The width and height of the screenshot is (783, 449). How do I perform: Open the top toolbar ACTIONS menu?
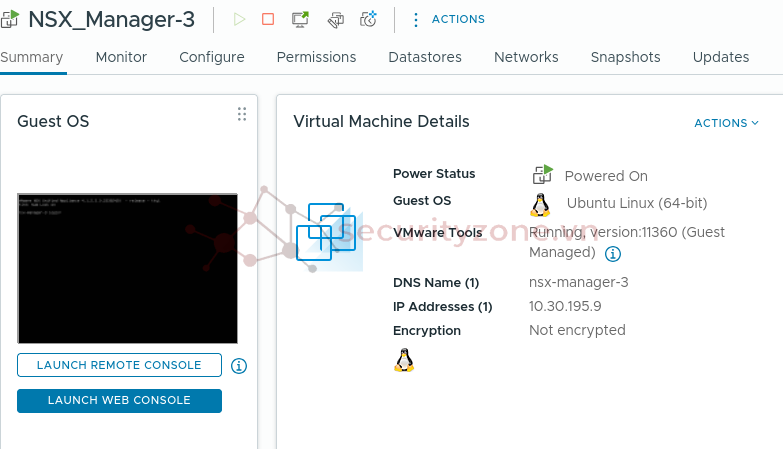point(448,19)
